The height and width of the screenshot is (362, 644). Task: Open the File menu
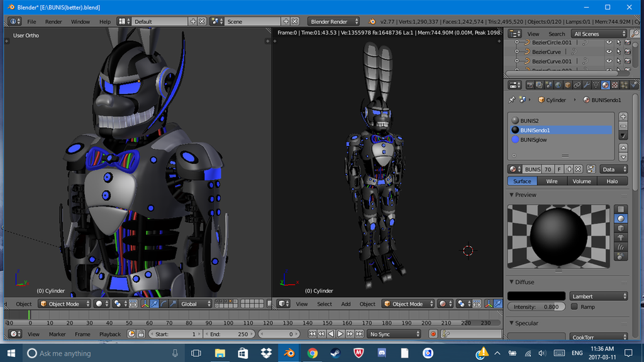pyautogui.click(x=31, y=21)
